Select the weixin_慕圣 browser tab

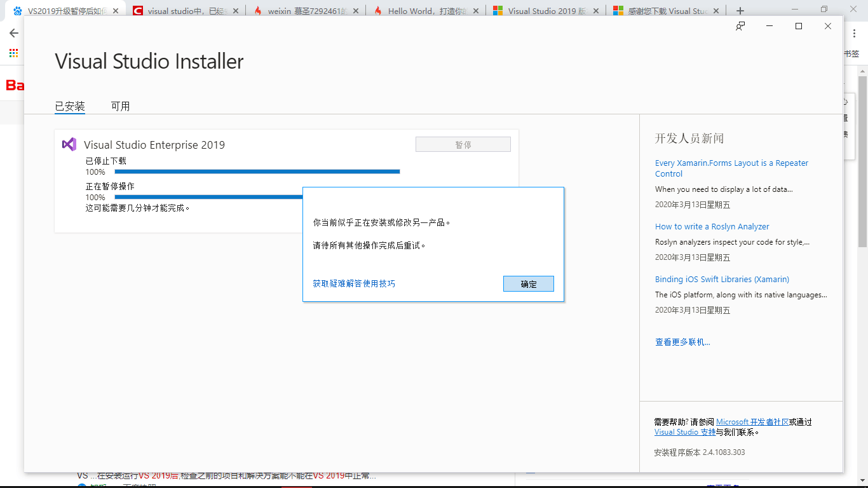pyautogui.click(x=305, y=11)
